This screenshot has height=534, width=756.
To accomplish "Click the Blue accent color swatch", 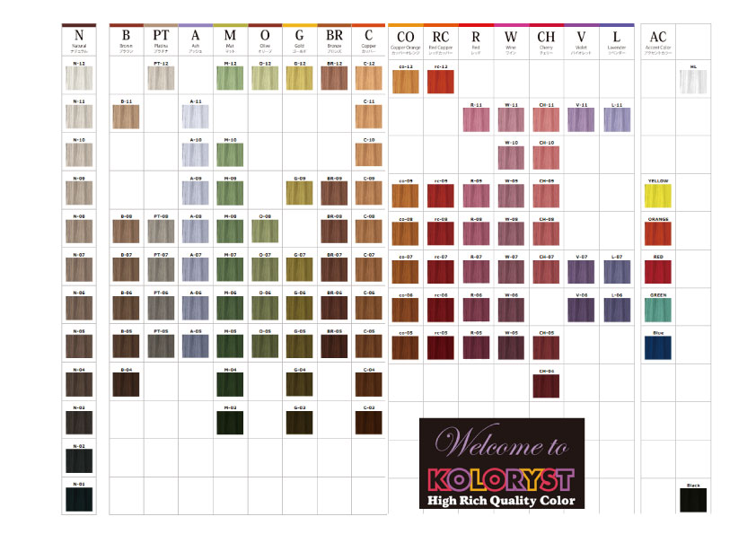I will pos(657,347).
